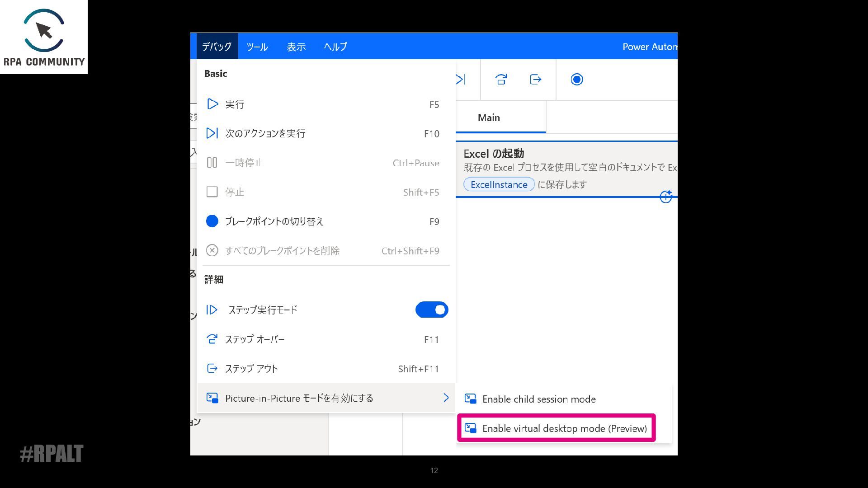Viewport: 868px width, 488px height.
Task: Select Enable virtual desktop mode (Preview)
Action: (x=564, y=428)
